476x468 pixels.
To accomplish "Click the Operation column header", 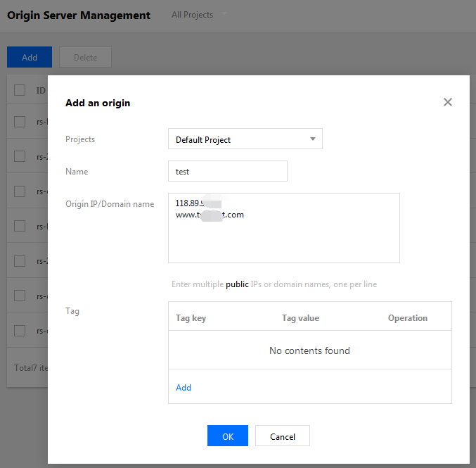I will [407, 318].
